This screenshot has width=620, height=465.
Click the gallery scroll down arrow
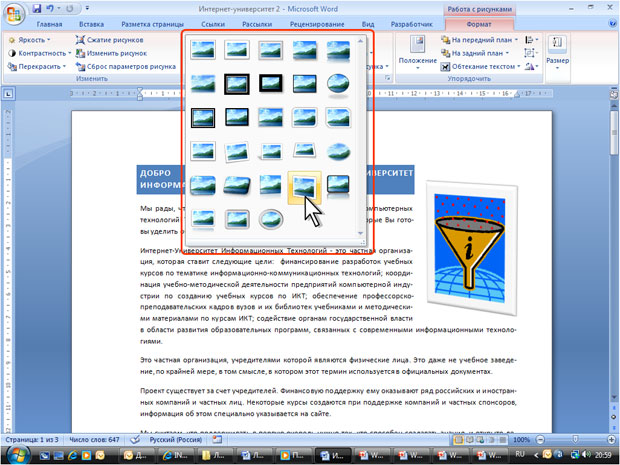(360, 234)
